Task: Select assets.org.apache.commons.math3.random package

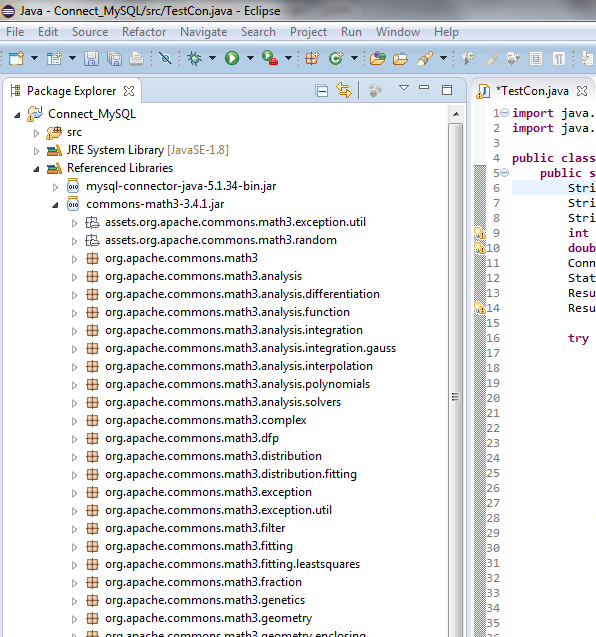Action: pyautogui.click(x=221, y=240)
